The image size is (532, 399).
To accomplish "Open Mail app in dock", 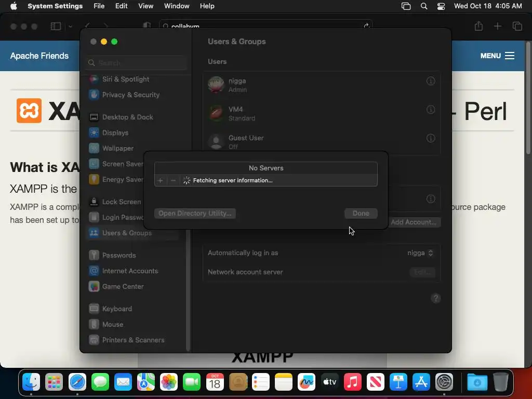I will pyautogui.click(x=123, y=382).
